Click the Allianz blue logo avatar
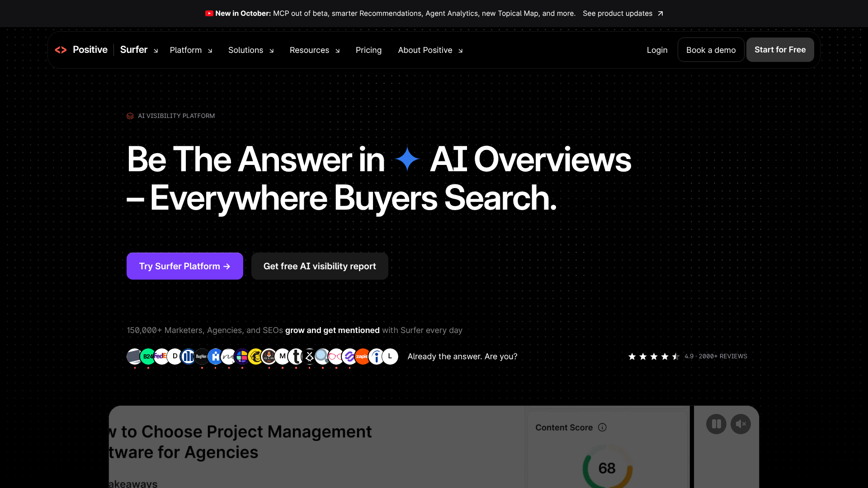The width and height of the screenshot is (868, 488). click(188, 357)
